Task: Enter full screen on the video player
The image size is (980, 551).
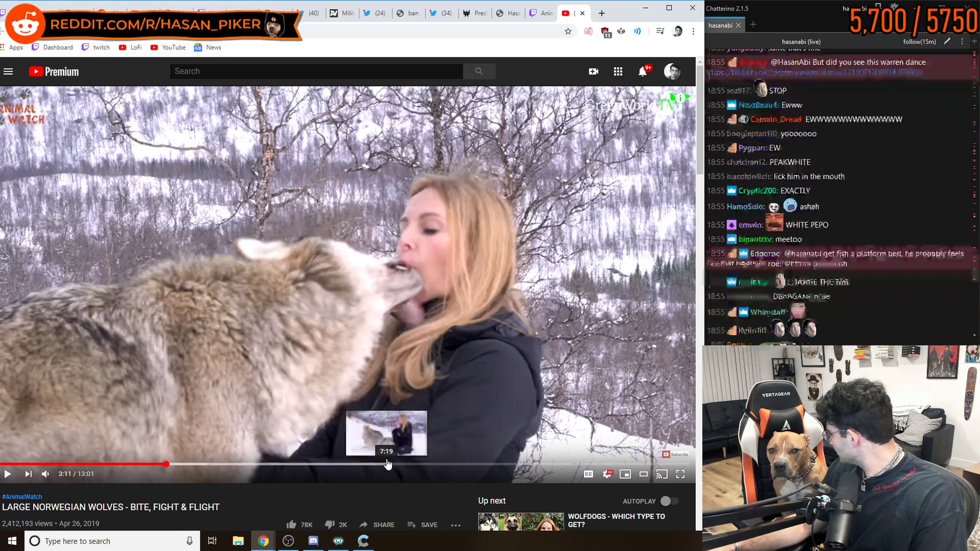Action: 680,474
